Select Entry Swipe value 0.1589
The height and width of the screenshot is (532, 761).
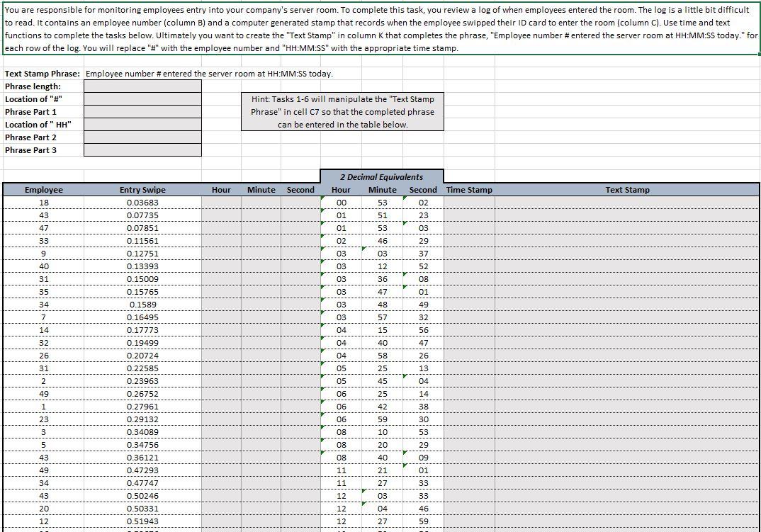coord(142,305)
